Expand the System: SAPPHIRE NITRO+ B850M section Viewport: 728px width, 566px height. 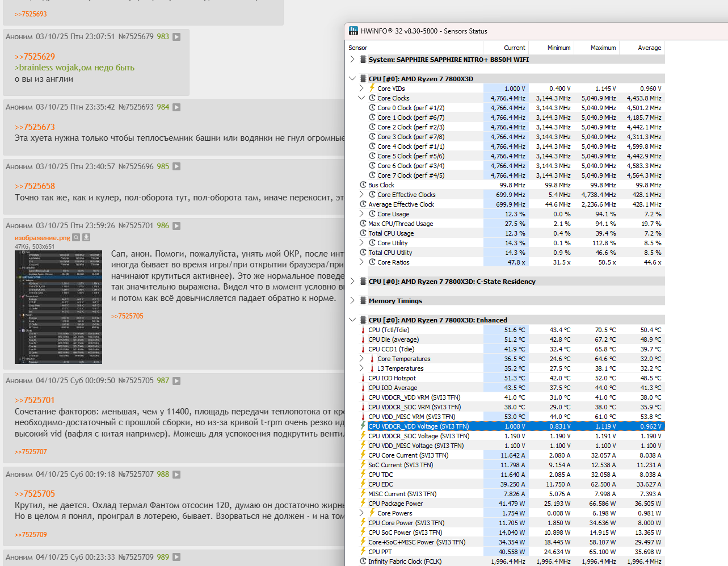(352, 59)
